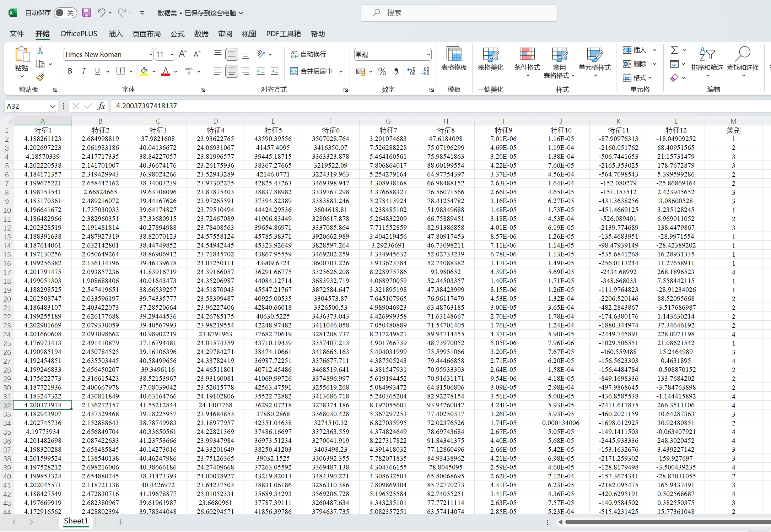Toggle Bold formatting

pyautogui.click(x=70, y=71)
